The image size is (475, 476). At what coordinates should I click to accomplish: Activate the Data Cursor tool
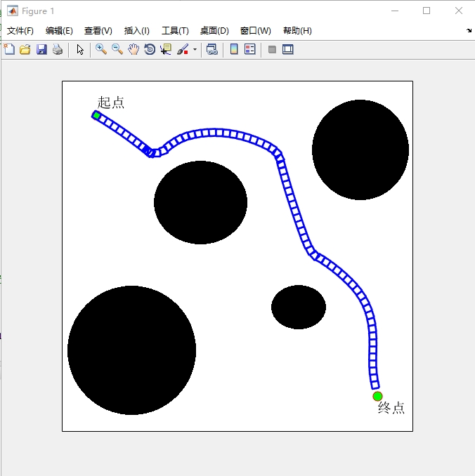(166, 49)
